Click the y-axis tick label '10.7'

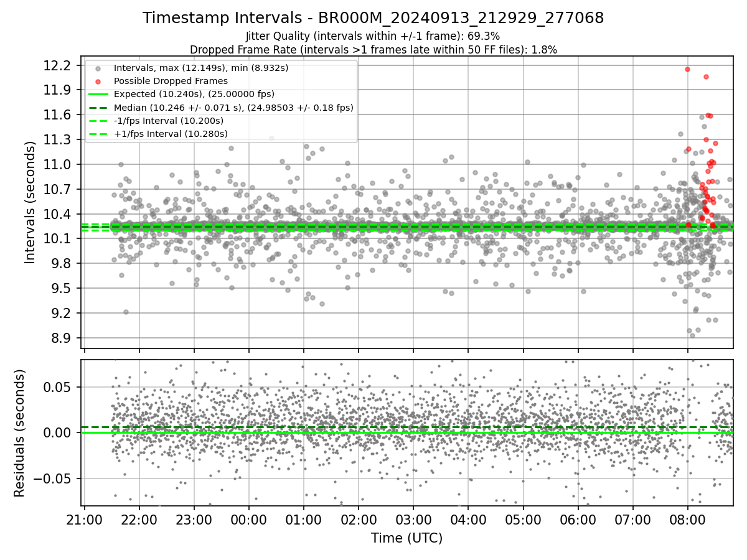pyautogui.click(x=58, y=189)
